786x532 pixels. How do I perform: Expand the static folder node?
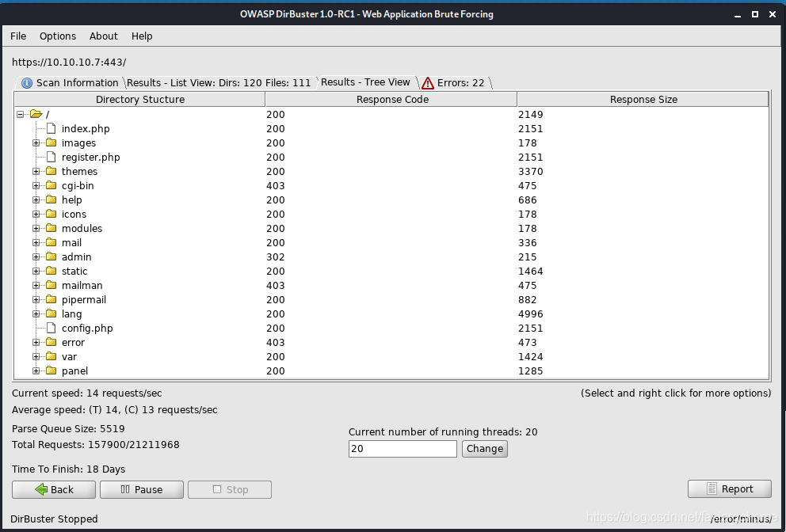click(36, 271)
